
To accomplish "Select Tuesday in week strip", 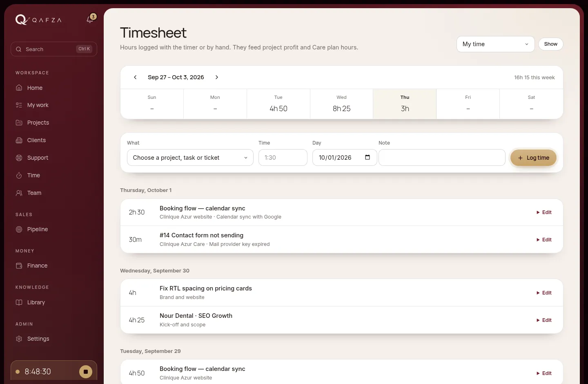I will [x=278, y=104].
